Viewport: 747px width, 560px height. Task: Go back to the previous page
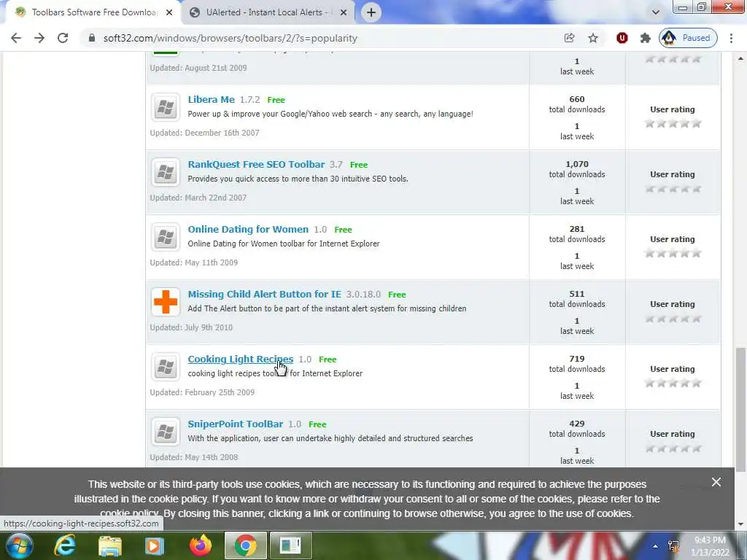[16, 38]
